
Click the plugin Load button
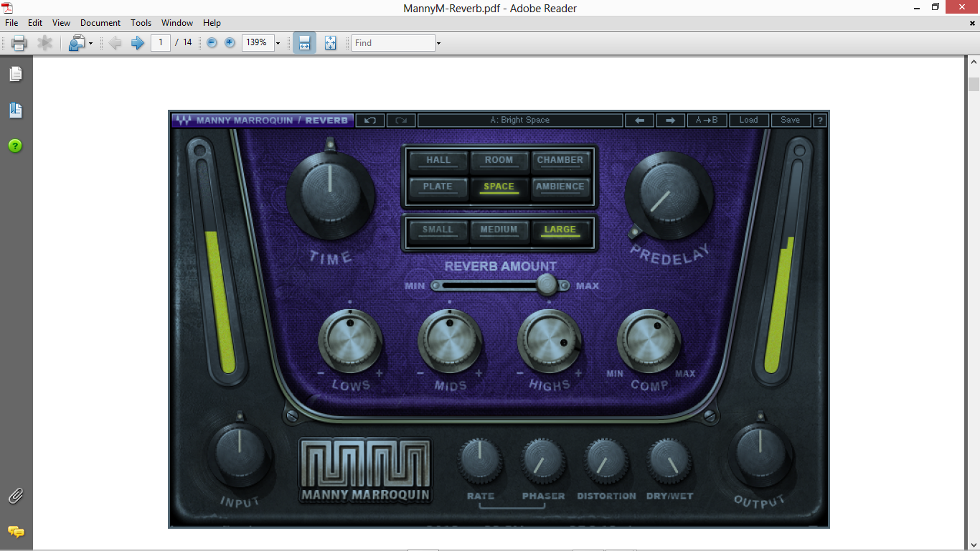(x=749, y=120)
